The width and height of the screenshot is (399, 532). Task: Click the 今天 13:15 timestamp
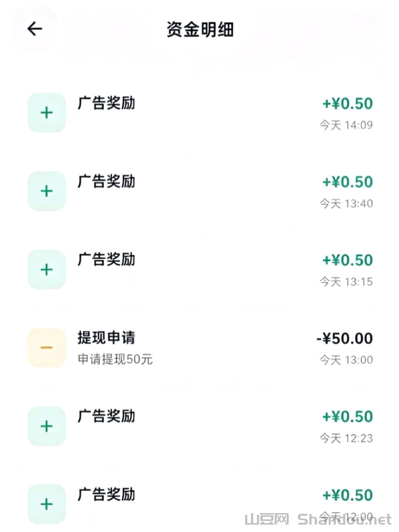tap(346, 282)
